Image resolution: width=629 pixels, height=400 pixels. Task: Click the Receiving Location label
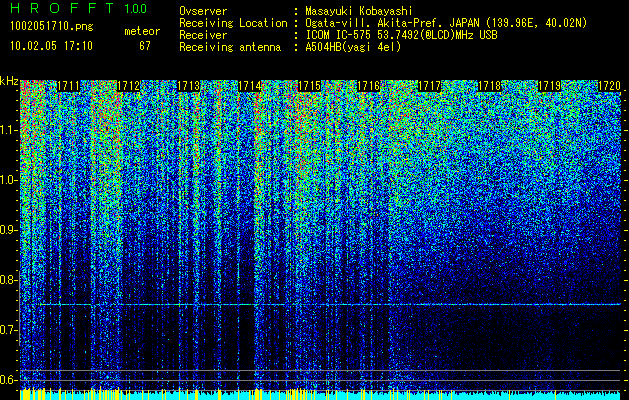(233, 23)
